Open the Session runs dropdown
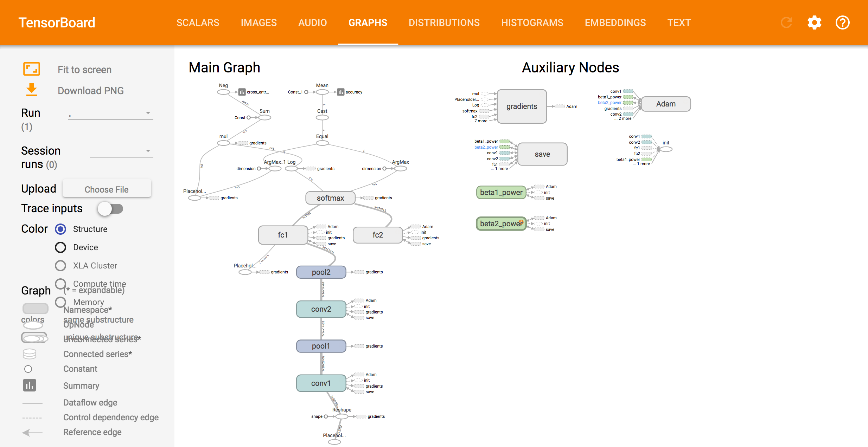Viewport: 868px width, 447px height. [x=122, y=151]
